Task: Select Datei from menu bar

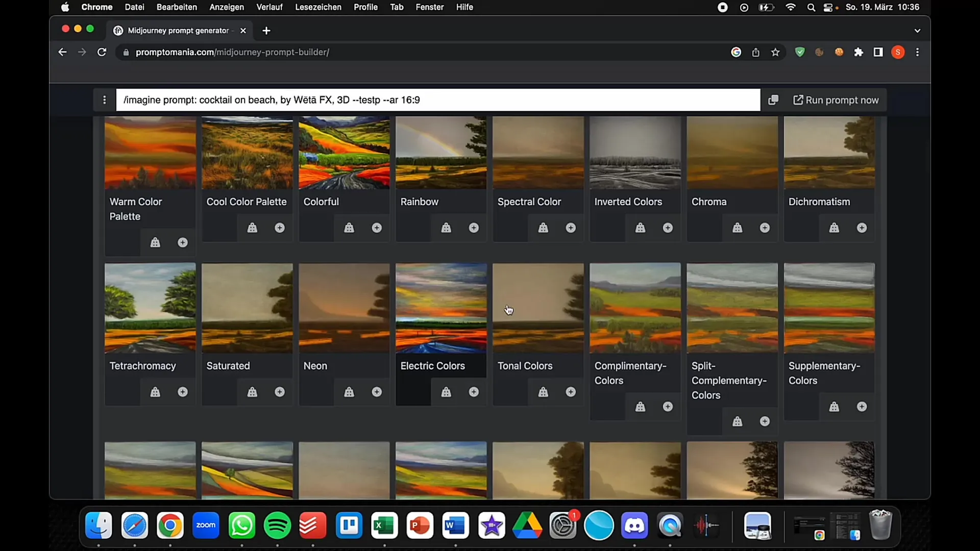Action: (x=135, y=8)
